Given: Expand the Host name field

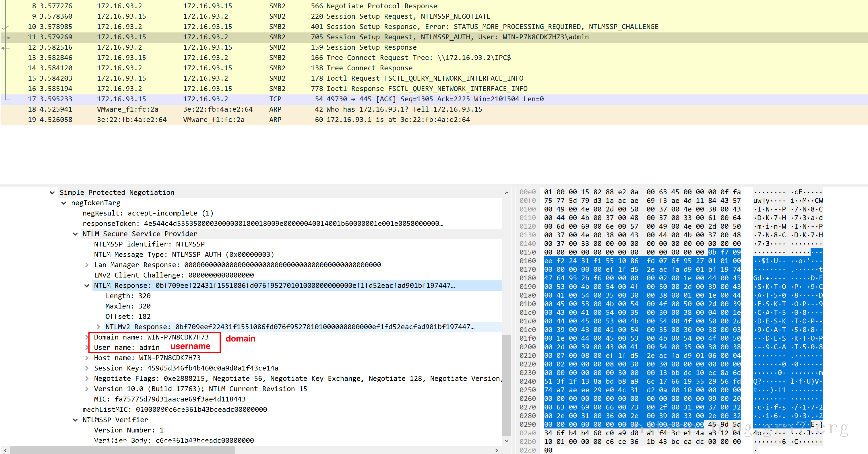Looking at the screenshot, I should (87, 358).
